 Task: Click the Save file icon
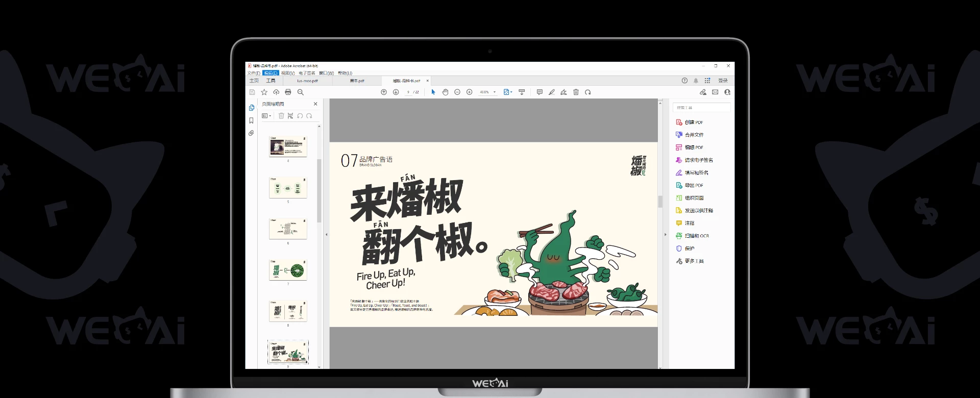coord(252,92)
